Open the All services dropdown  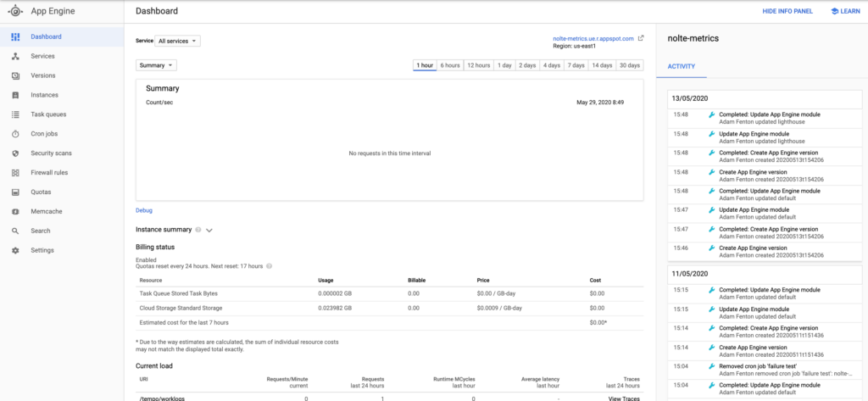click(177, 41)
